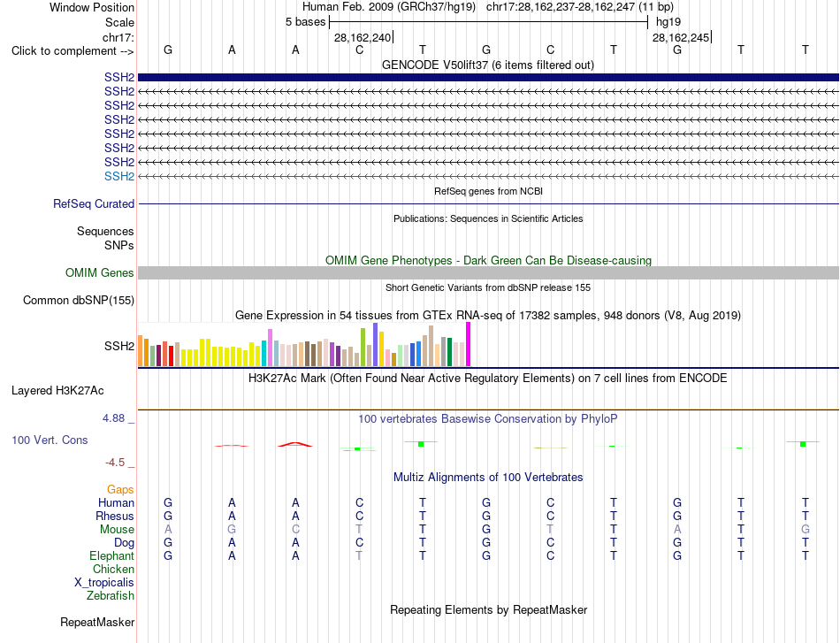Open the OMIM Genes track label
Screen dimensions: 840x643
point(100,272)
